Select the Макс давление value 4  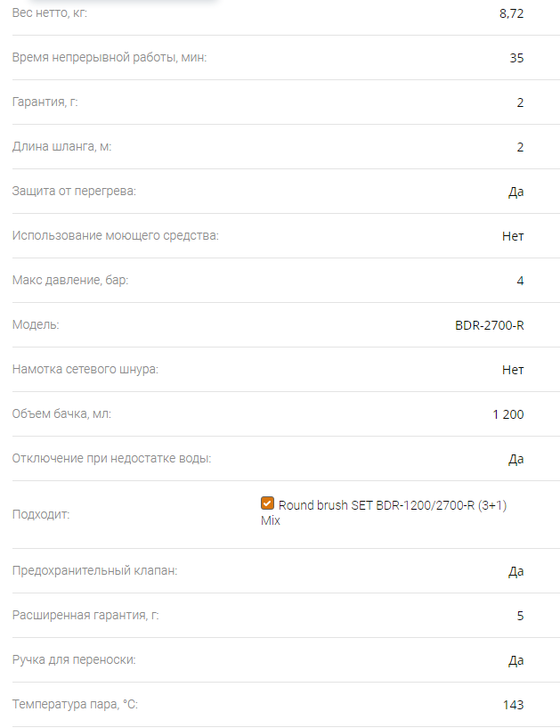(x=520, y=281)
